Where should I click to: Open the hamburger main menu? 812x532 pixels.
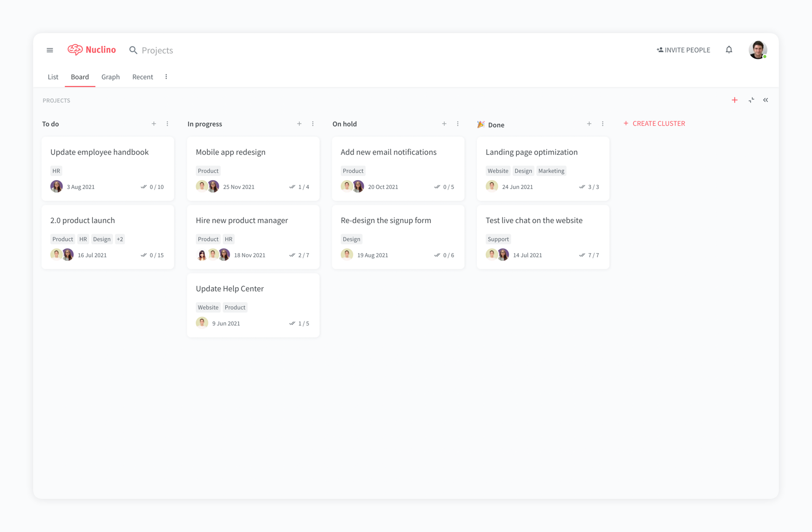point(50,50)
